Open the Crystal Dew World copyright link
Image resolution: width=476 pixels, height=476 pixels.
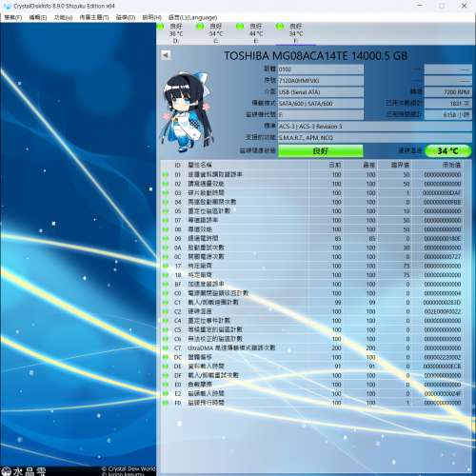(129, 468)
